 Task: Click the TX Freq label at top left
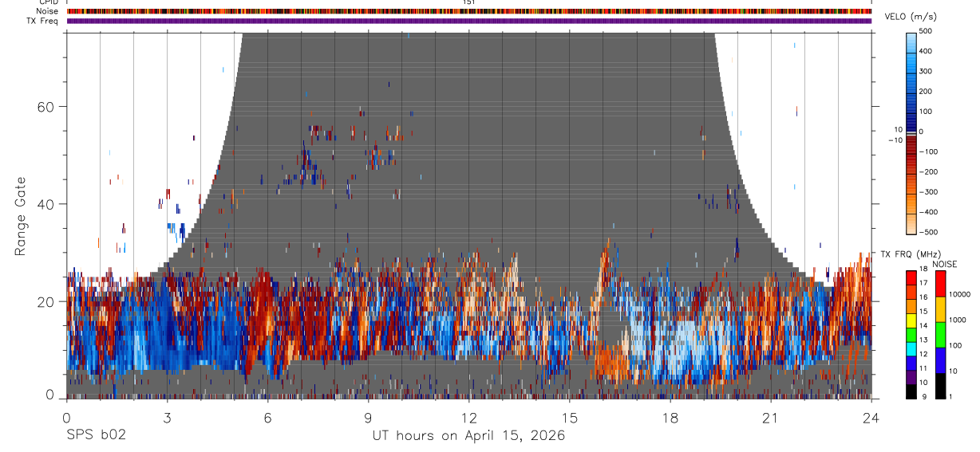pyautogui.click(x=43, y=21)
